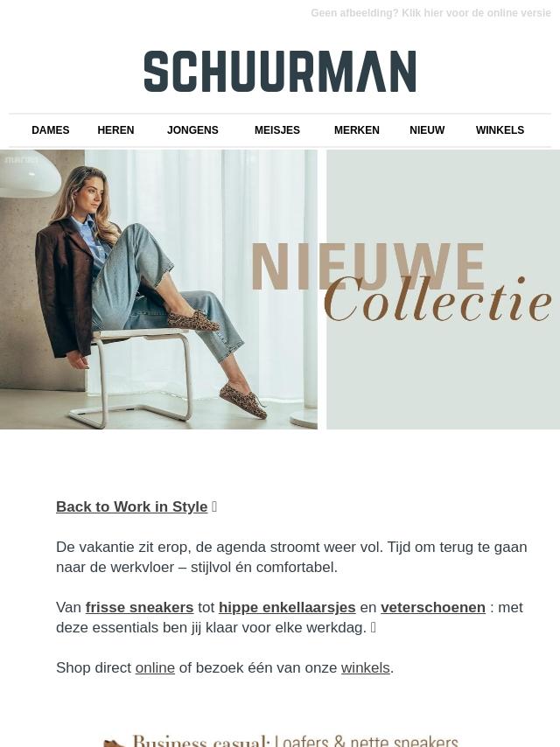Follow the hippe enkellaarsjes link
The height and width of the screenshot is (747, 560).
point(287,607)
